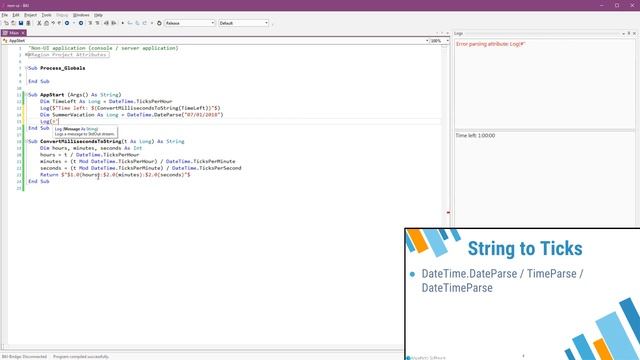The image size is (640, 360).
Task: Click the New project toolbar icon
Action: coord(6,23)
